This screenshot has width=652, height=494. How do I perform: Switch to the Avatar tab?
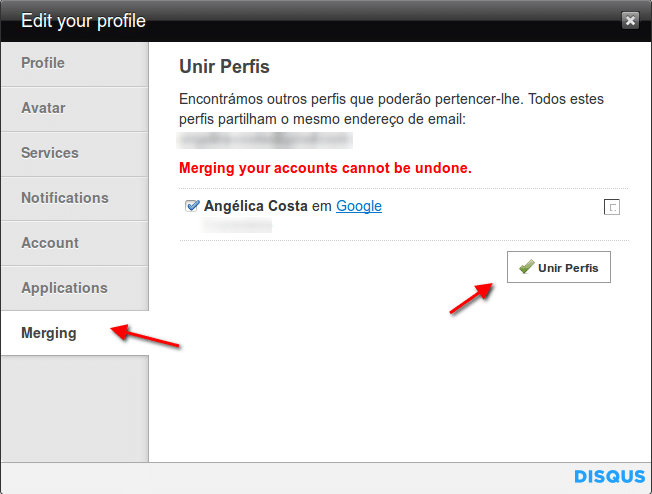[43, 108]
